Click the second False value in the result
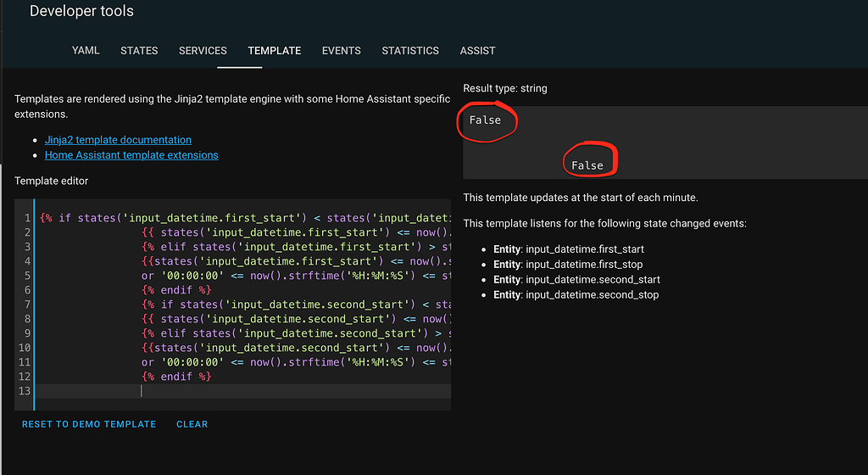Image resolution: width=868 pixels, height=475 pixels. [x=587, y=165]
